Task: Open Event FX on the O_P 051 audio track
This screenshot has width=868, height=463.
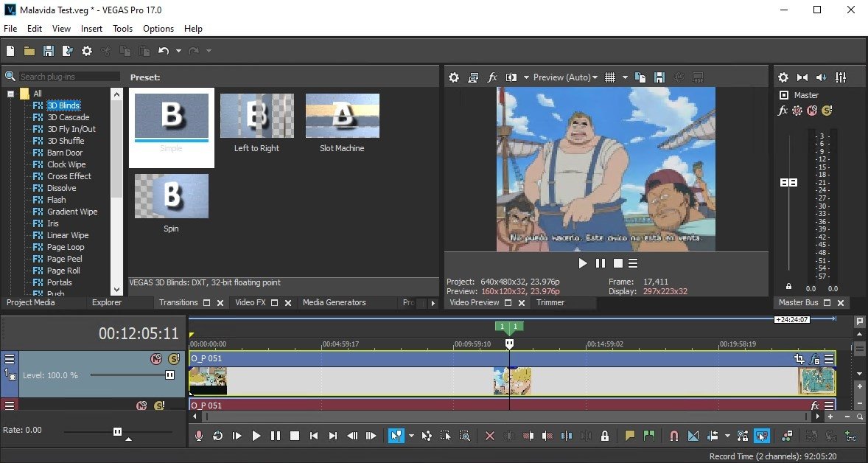Action: [x=815, y=404]
